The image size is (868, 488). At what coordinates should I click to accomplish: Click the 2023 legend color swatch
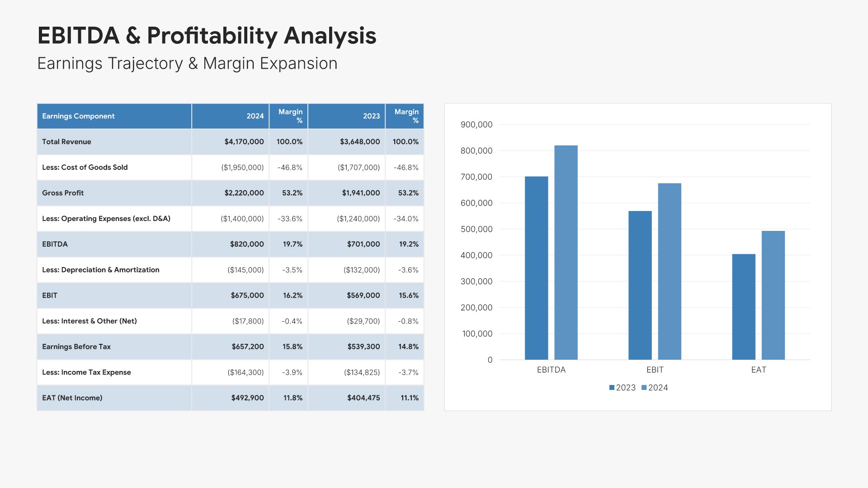[x=612, y=388]
